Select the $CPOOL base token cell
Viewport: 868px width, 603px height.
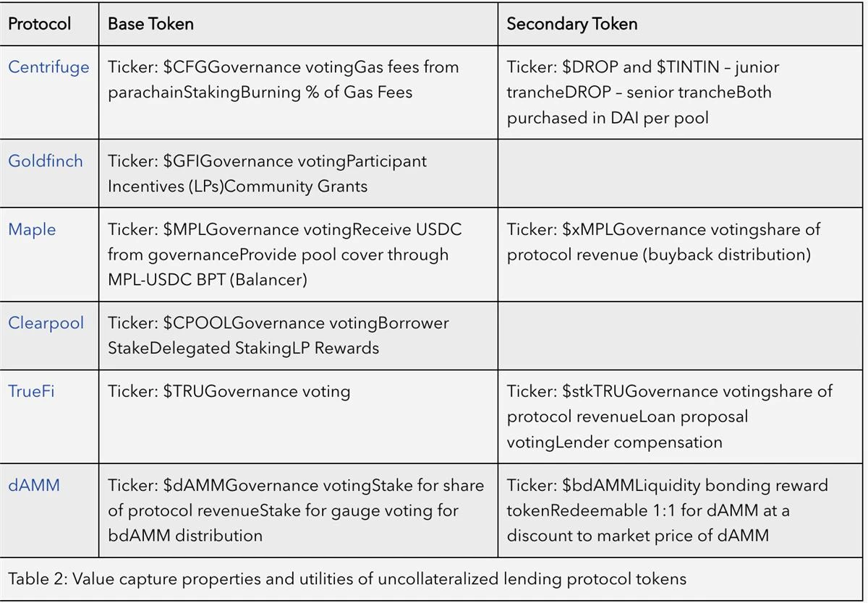278,335
